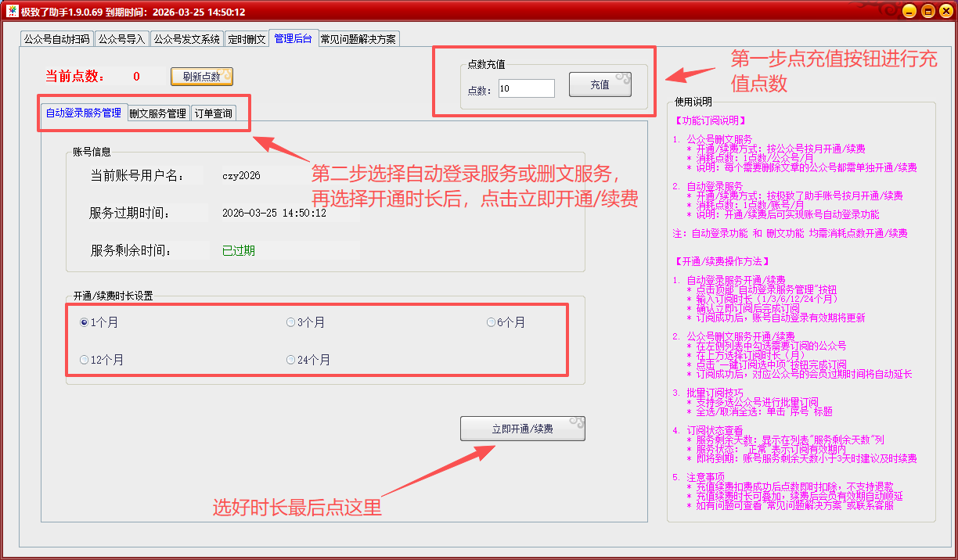This screenshot has width=958, height=560.
Task: Select the 1个月 duration option
Action: [84, 322]
